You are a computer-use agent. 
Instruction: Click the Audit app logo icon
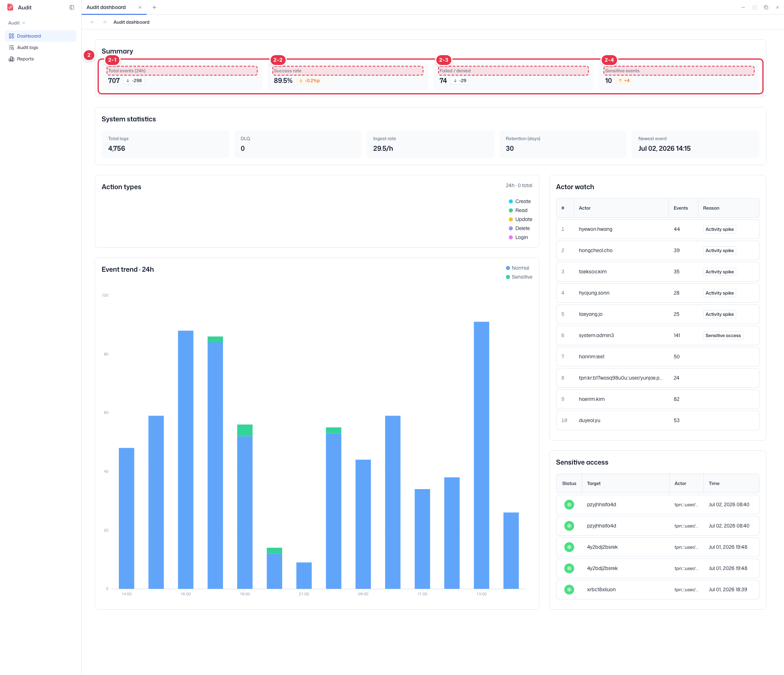click(x=10, y=7)
